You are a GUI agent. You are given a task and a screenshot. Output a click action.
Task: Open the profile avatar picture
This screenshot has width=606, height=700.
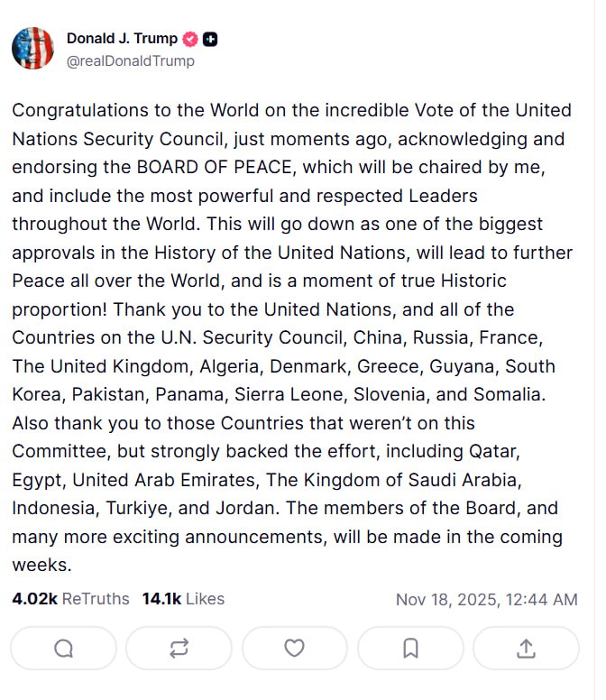pos(32,49)
